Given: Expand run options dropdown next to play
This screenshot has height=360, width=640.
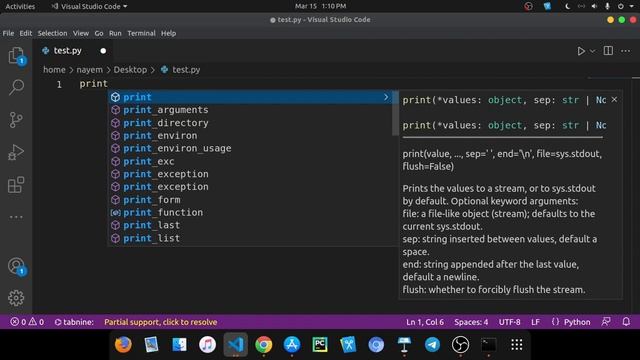Looking at the screenshot, I should tap(593, 51).
